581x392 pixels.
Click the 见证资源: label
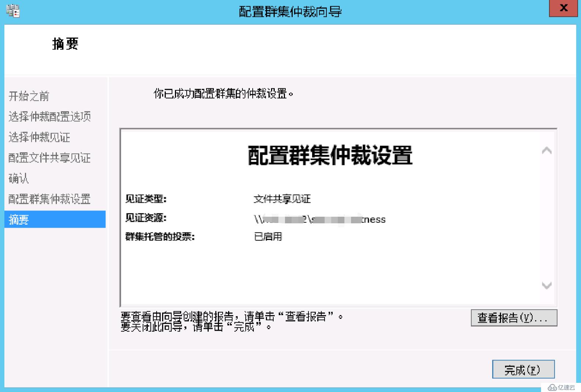click(146, 218)
